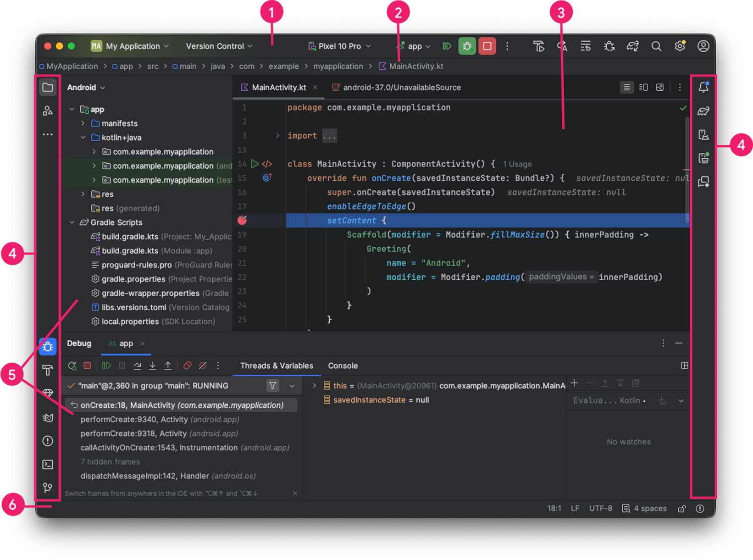Screen dimensions: 753x560
Task: Click 4 spaces indent setting
Action: 644,509
